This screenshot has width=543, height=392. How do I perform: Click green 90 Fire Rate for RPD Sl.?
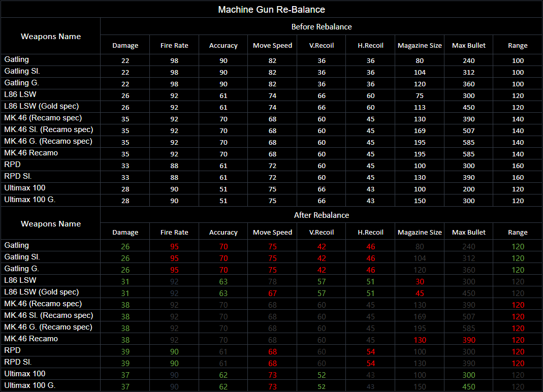(174, 364)
